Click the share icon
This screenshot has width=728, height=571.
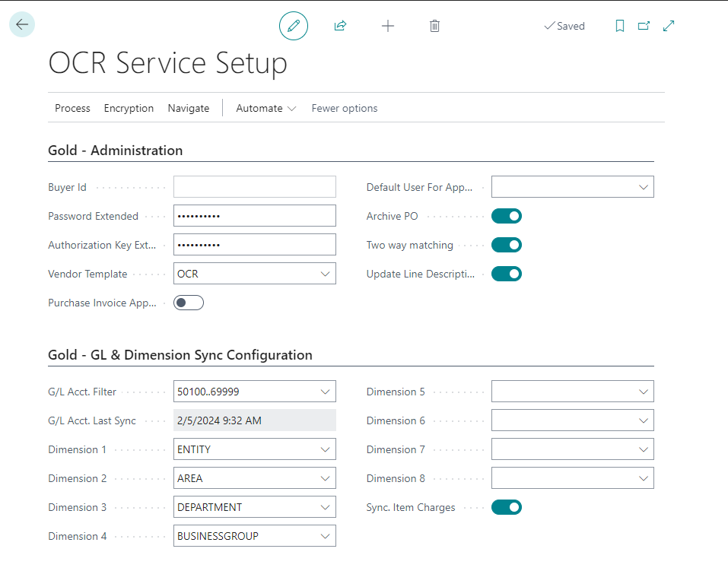click(x=340, y=26)
